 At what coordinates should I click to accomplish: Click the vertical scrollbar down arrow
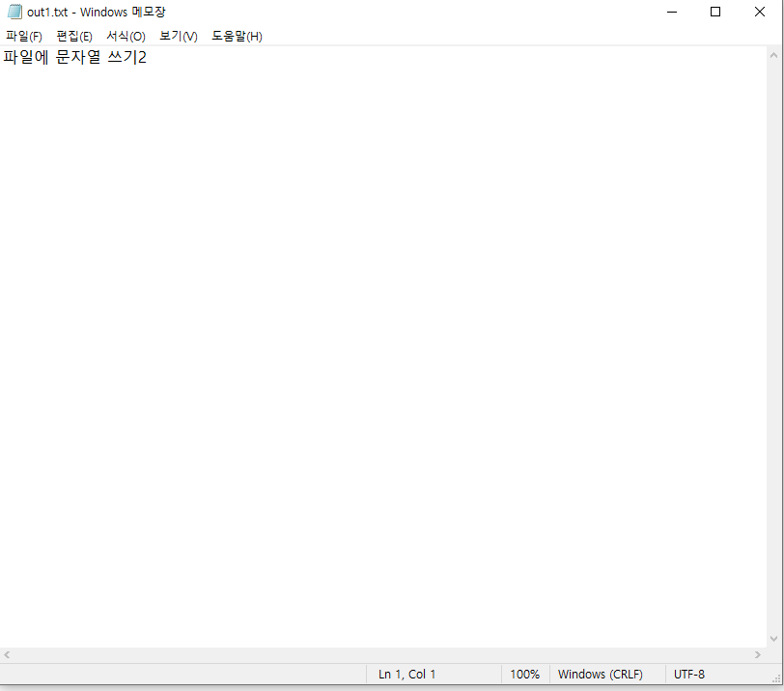[773, 639]
